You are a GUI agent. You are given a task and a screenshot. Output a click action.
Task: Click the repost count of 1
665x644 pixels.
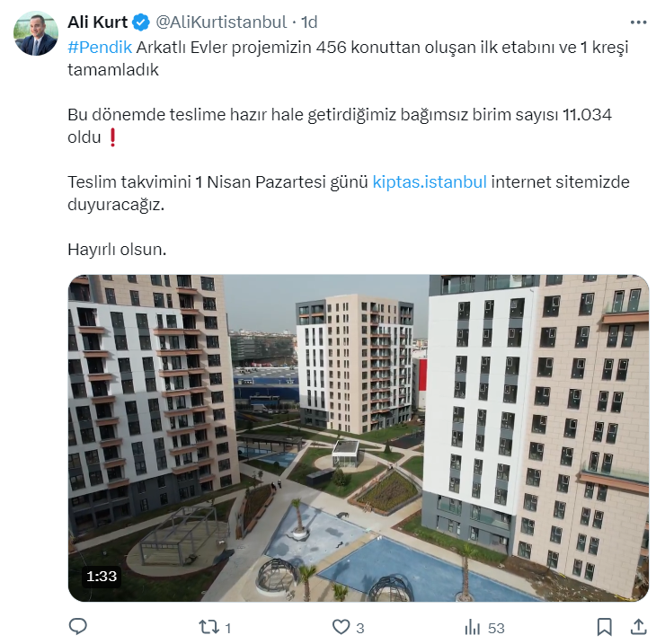[x=227, y=628]
